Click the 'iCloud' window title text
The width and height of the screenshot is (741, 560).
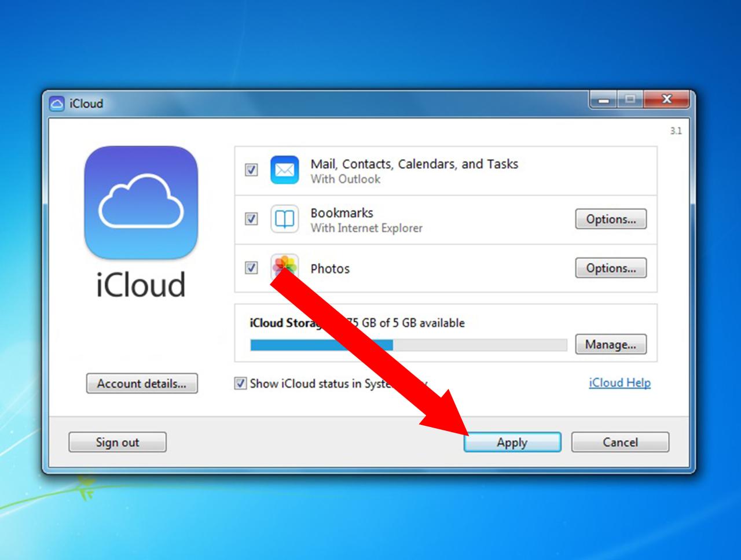pos(86,104)
